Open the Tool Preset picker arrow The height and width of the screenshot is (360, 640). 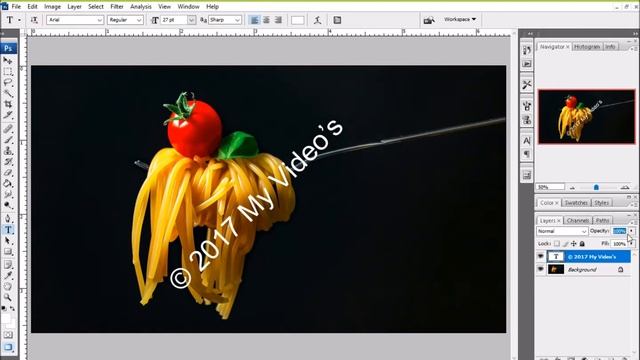point(19,20)
